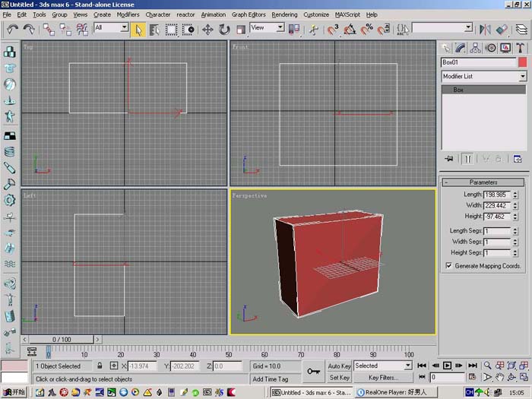Image resolution: width=532 pixels, height=399 pixels.
Task: Select the Unlink Selection tool
Action: tap(65, 30)
